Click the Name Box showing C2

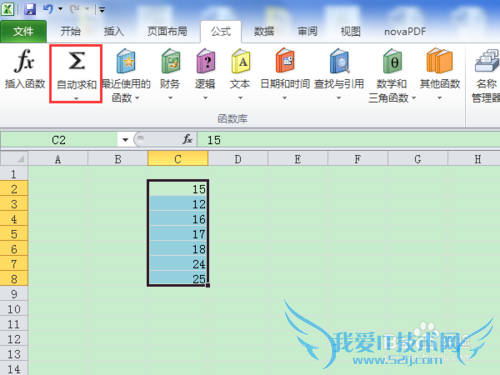[x=59, y=140]
